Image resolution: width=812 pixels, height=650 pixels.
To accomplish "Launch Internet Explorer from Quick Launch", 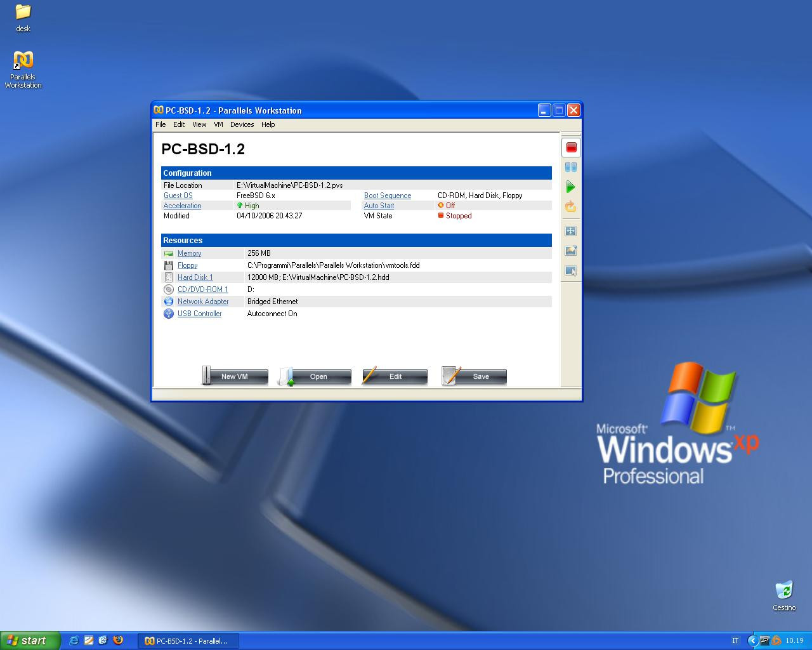I will pos(74,640).
